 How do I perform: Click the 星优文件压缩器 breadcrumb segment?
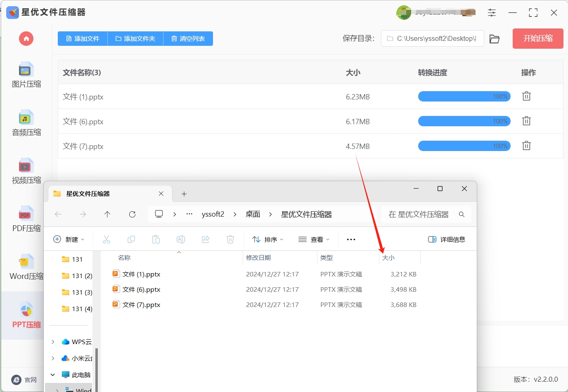(306, 214)
